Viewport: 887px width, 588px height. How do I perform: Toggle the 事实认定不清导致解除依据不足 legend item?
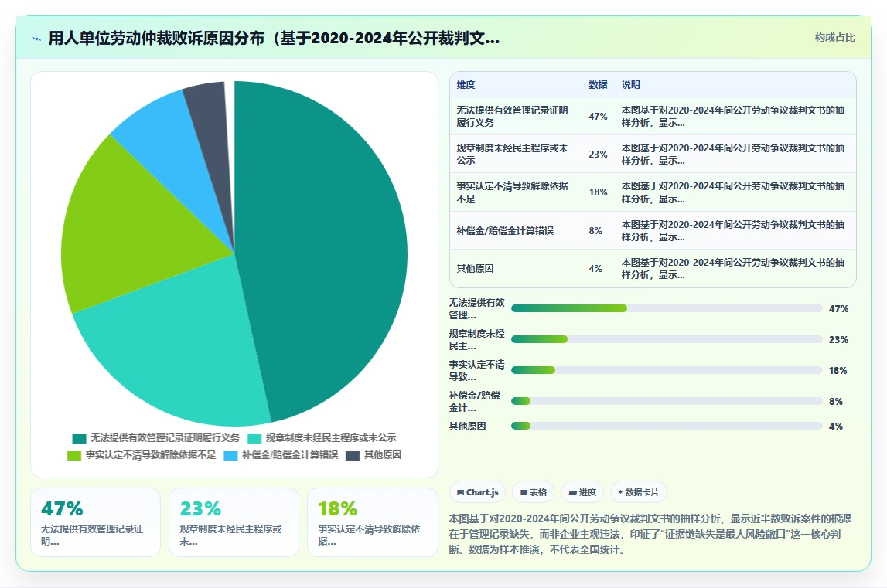142,455
